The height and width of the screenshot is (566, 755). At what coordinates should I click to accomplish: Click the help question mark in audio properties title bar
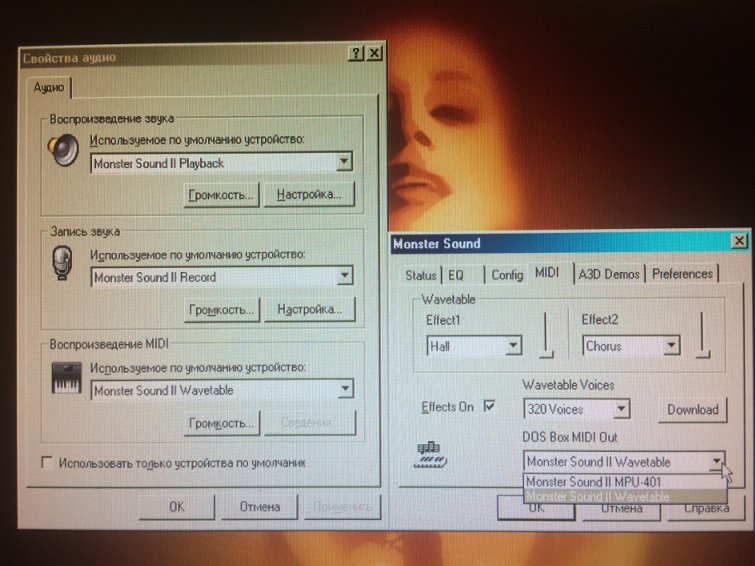tap(356, 53)
